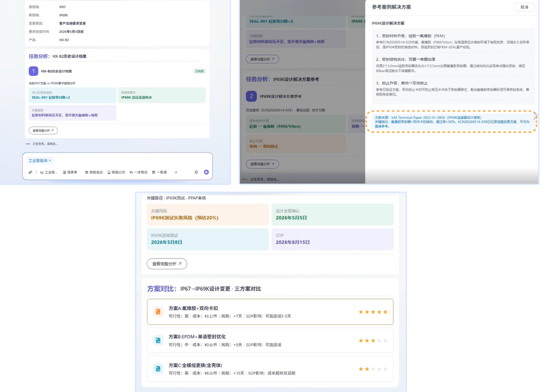Click the IP69K 高压高温喷水 requirement card
Viewport: 542px width, 392px height.
(162, 95)
